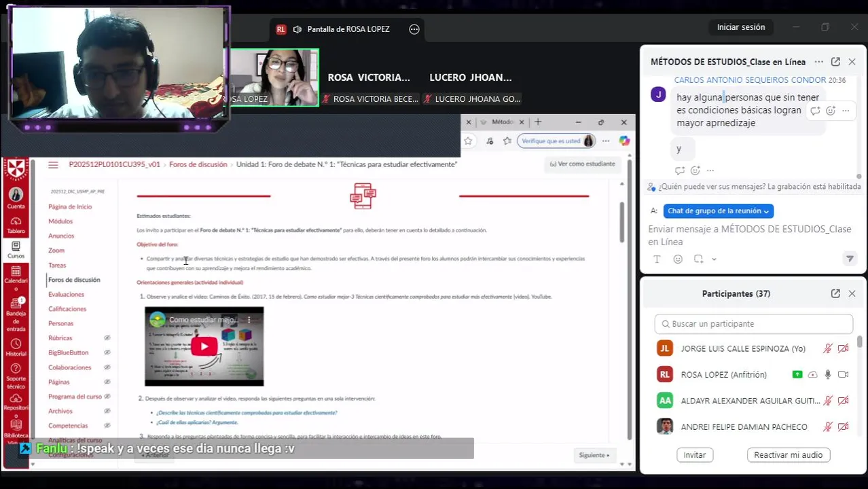React with emoji to the 'y' message

(x=695, y=170)
